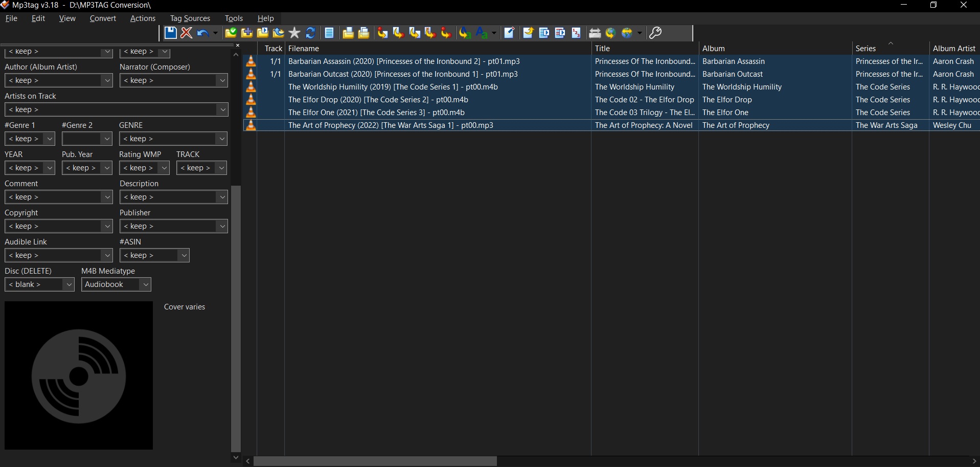Click the first red-dot yellow-arrow convert icon
Screen dimensions: 980x467
pyautogui.click(x=382, y=33)
